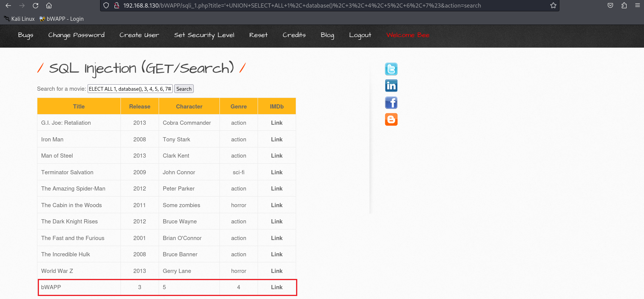The image size is (644, 299).
Task: Open the Twitter social icon
Action: point(391,69)
